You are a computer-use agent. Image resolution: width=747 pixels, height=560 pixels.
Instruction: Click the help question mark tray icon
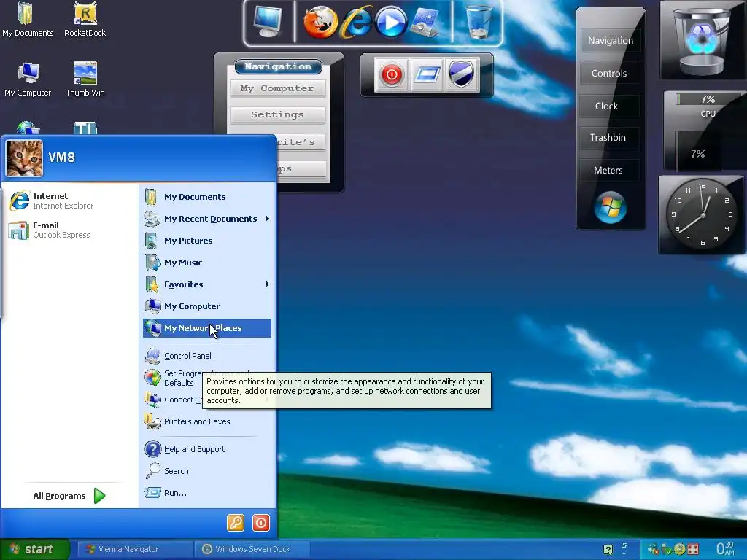click(x=608, y=550)
